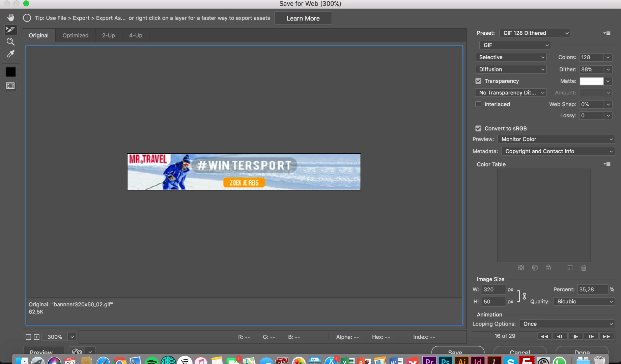Click the lock color icon below Color Table
This screenshot has height=364, width=621.
pyautogui.click(x=548, y=268)
